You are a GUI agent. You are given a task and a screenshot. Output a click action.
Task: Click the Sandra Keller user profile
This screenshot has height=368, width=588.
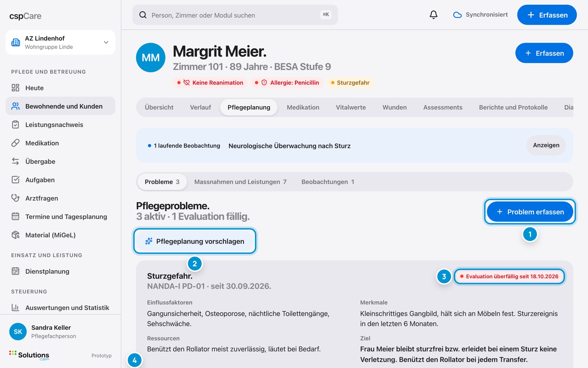click(60, 332)
